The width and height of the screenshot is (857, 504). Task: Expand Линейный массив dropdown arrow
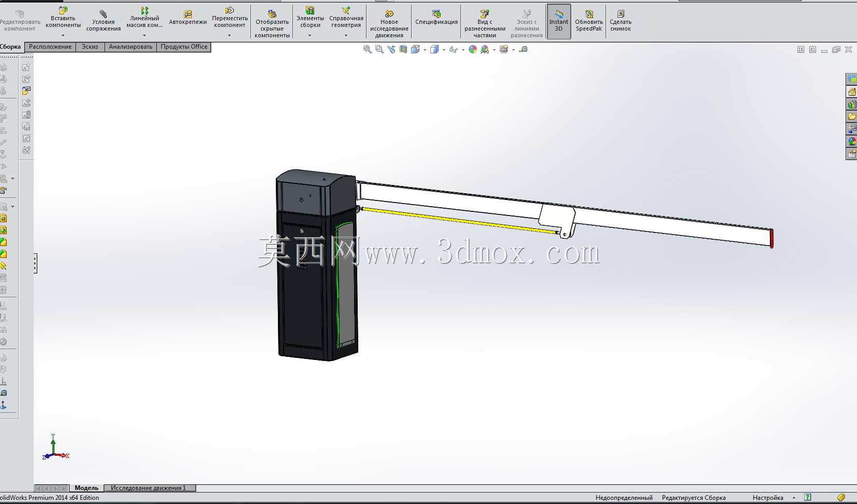pyautogui.click(x=144, y=36)
